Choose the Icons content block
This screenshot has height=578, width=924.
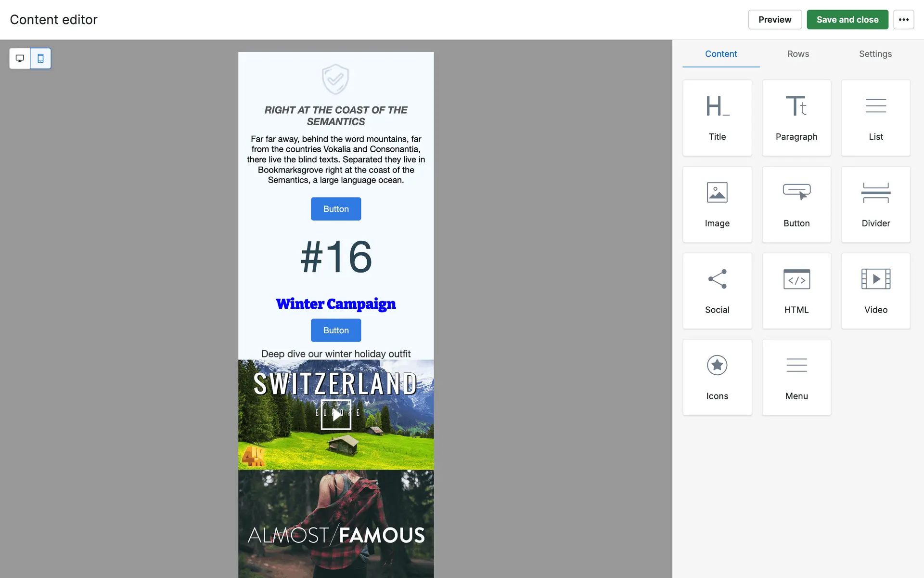click(x=717, y=377)
